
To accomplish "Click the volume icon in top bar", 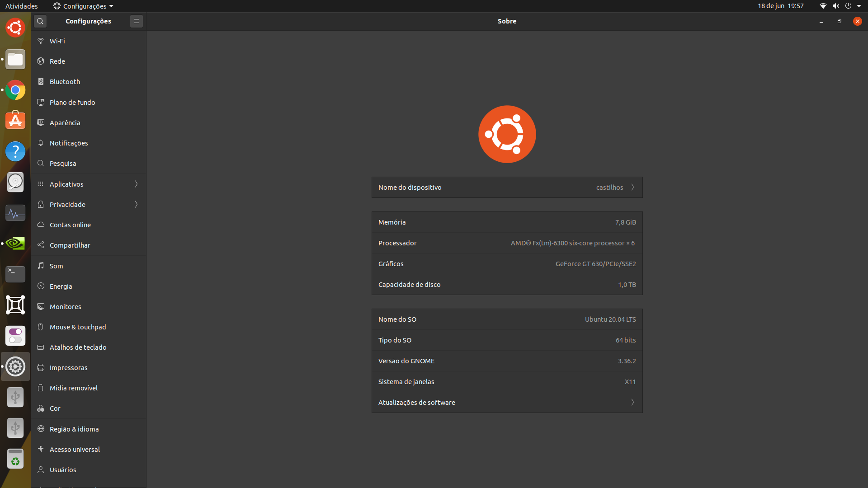I will tap(835, 6).
